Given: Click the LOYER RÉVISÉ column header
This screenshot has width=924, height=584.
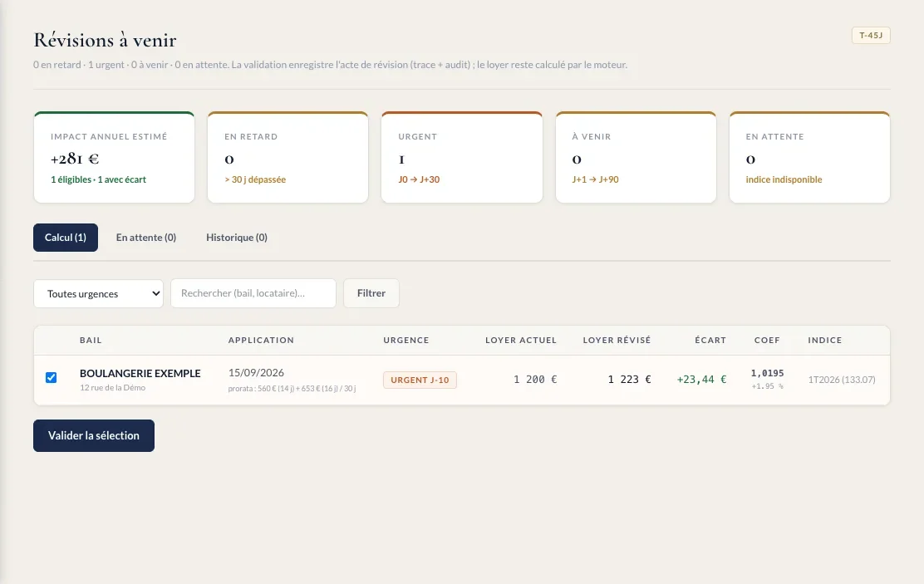Looking at the screenshot, I should [x=617, y=340].
